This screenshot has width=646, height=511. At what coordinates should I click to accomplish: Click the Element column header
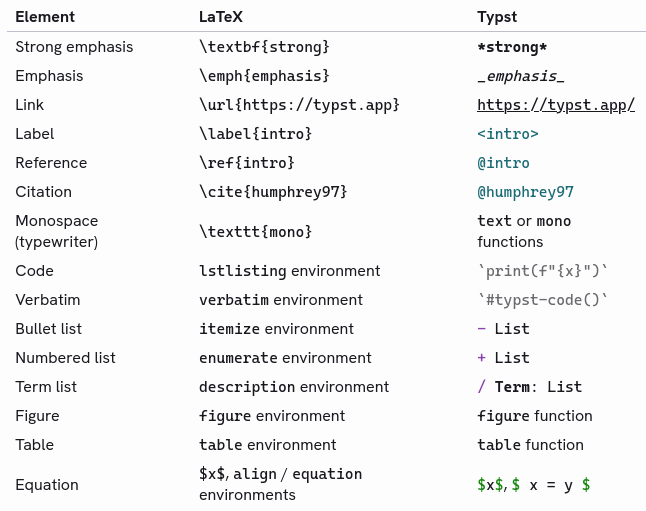(x=45, y=17)
